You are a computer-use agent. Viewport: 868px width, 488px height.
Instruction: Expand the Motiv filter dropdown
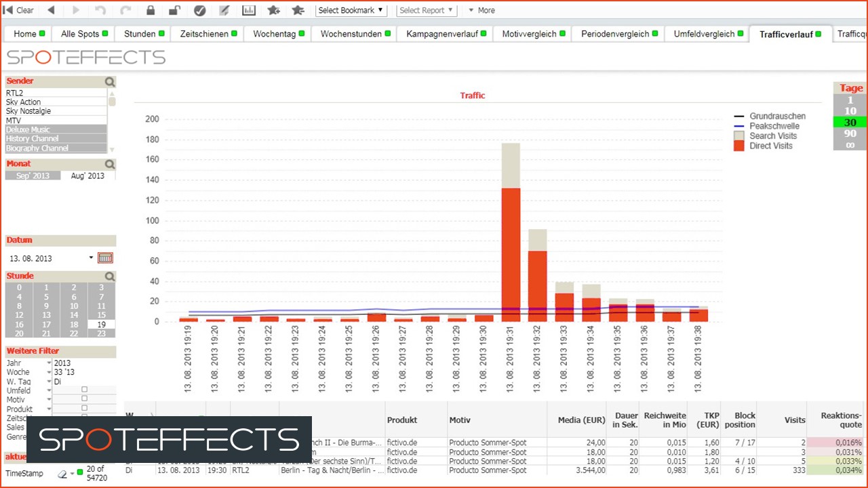point(49,400)
